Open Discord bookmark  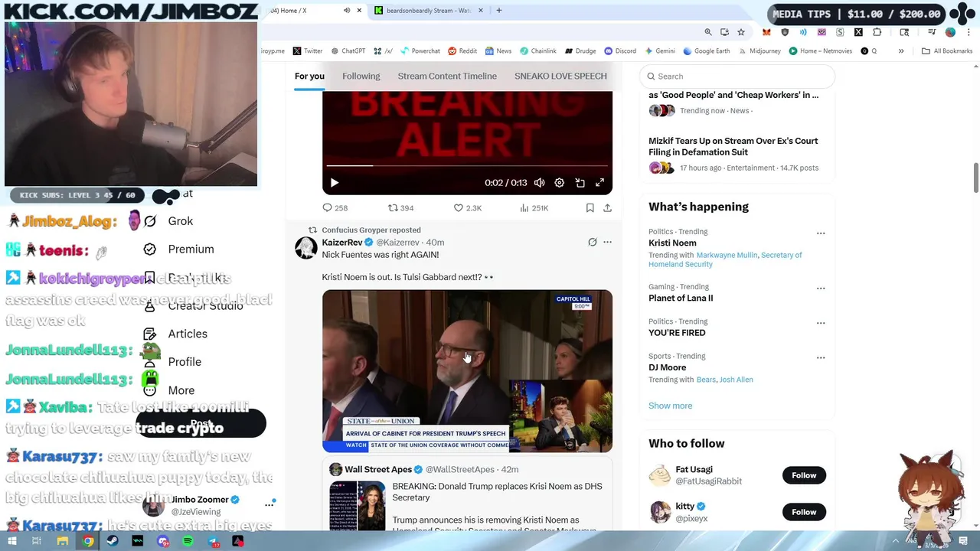click(620, 51)
